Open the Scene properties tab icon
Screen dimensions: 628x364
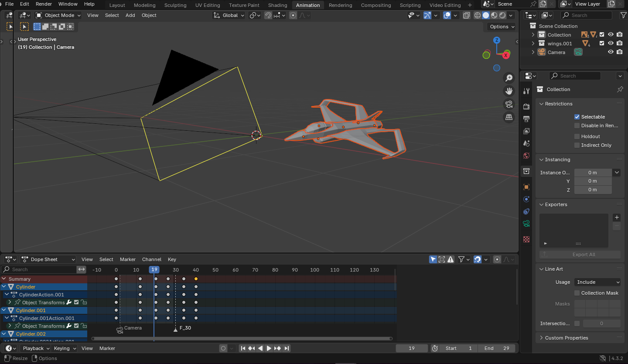pos(526,143)
